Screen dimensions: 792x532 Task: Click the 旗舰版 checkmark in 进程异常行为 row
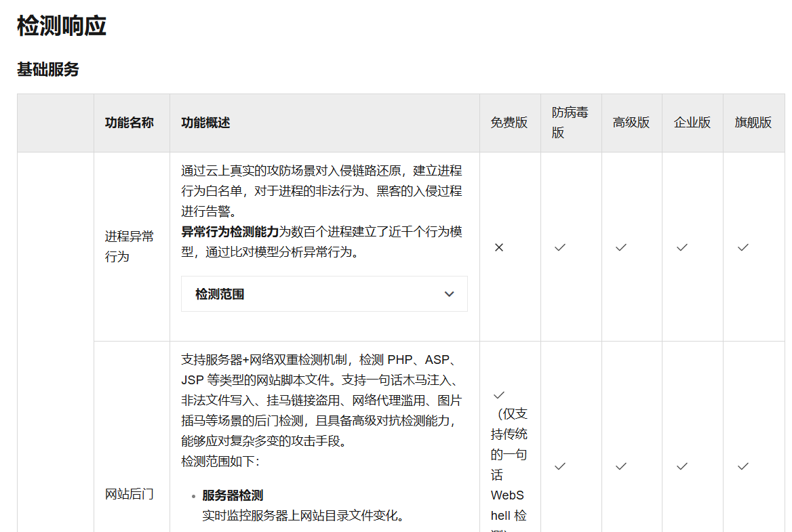pyautogui.click(x=743, y=247)
